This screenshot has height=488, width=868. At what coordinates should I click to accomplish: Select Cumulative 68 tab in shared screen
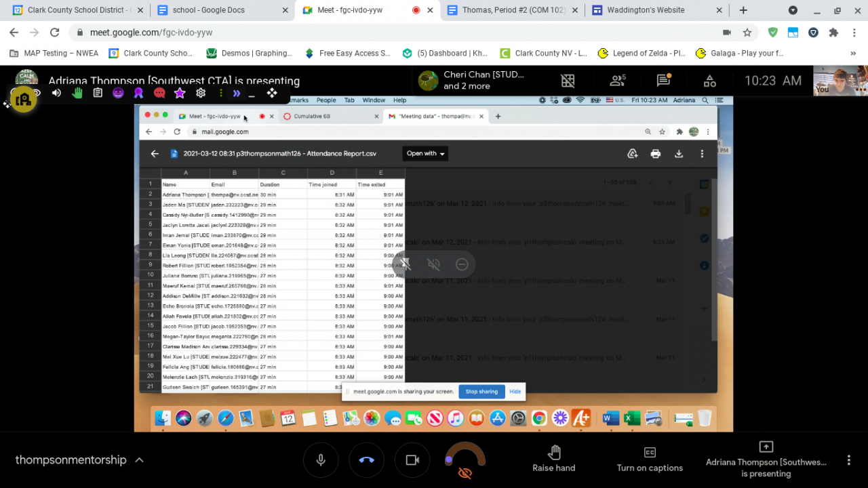tap(330, 116)
